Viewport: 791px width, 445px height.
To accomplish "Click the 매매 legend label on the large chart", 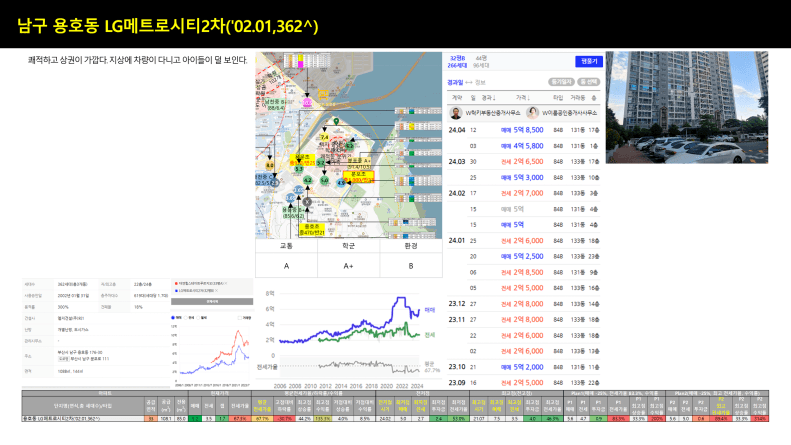I will tap(429, 310).
